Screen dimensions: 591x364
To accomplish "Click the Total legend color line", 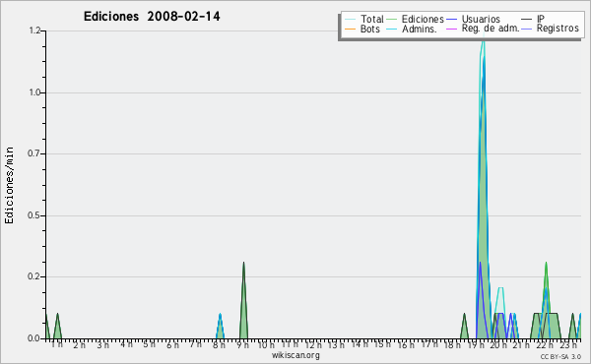I will (350, 20).
